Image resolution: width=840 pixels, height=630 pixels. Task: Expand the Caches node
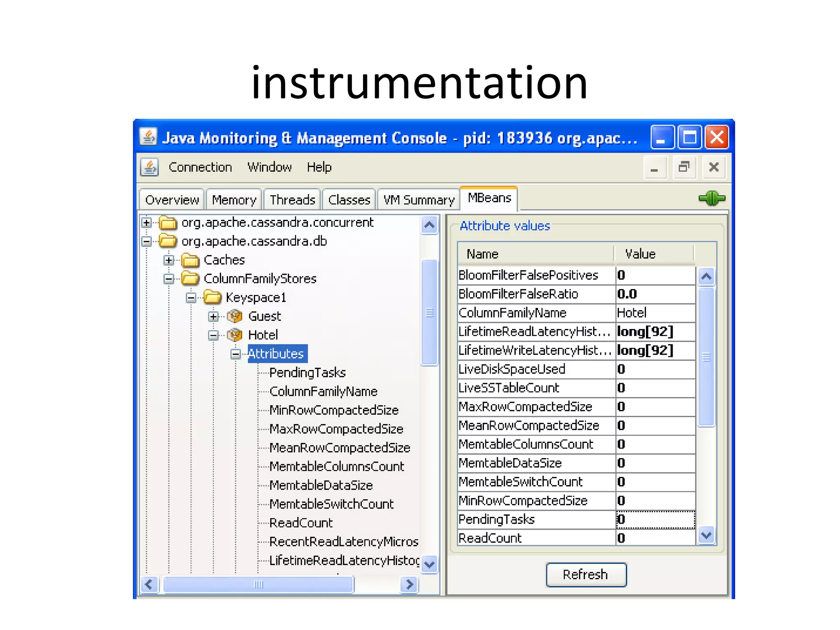coord(169,260)
